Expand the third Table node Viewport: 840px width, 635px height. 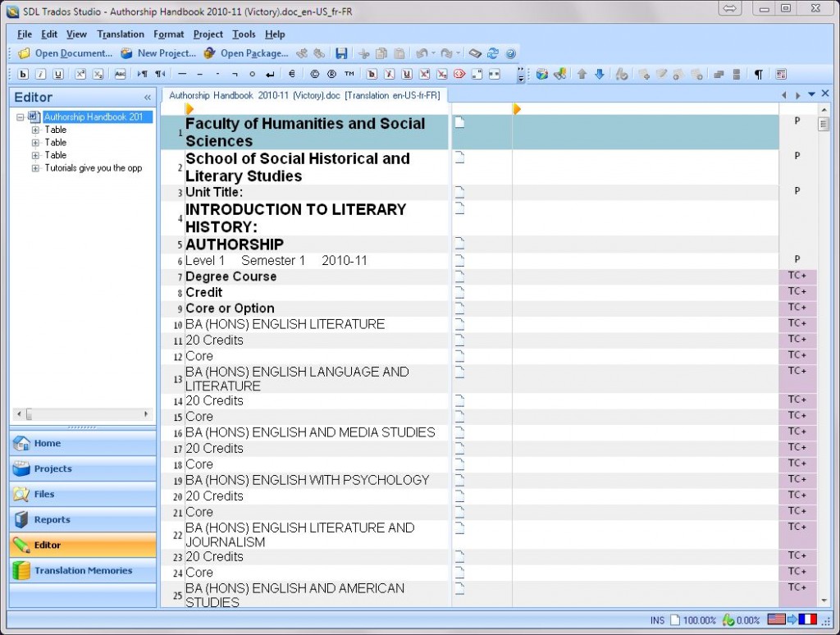(x=35, y=155)
